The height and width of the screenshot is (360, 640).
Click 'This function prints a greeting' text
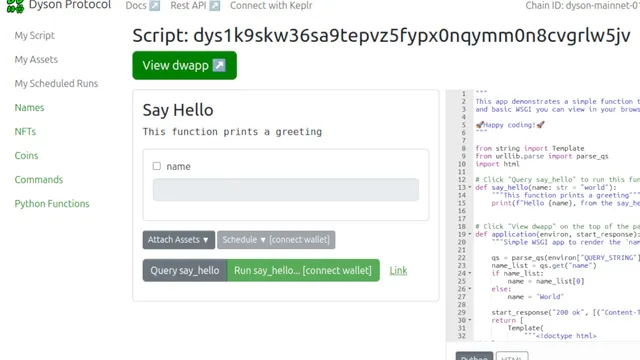232,132
